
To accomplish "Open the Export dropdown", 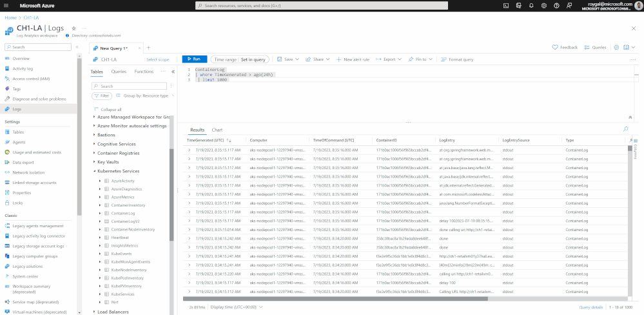I will 389,59.
